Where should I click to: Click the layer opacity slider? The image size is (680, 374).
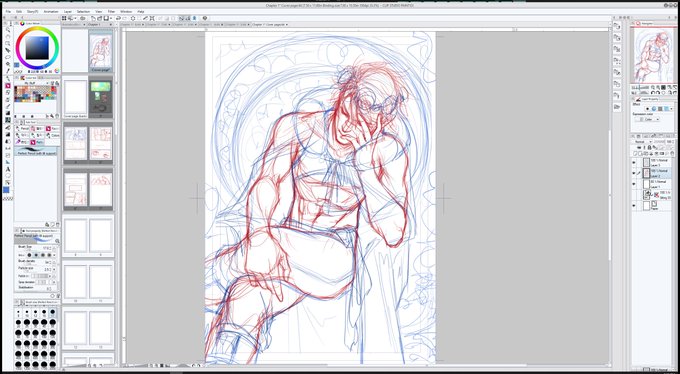pos(659,142)
